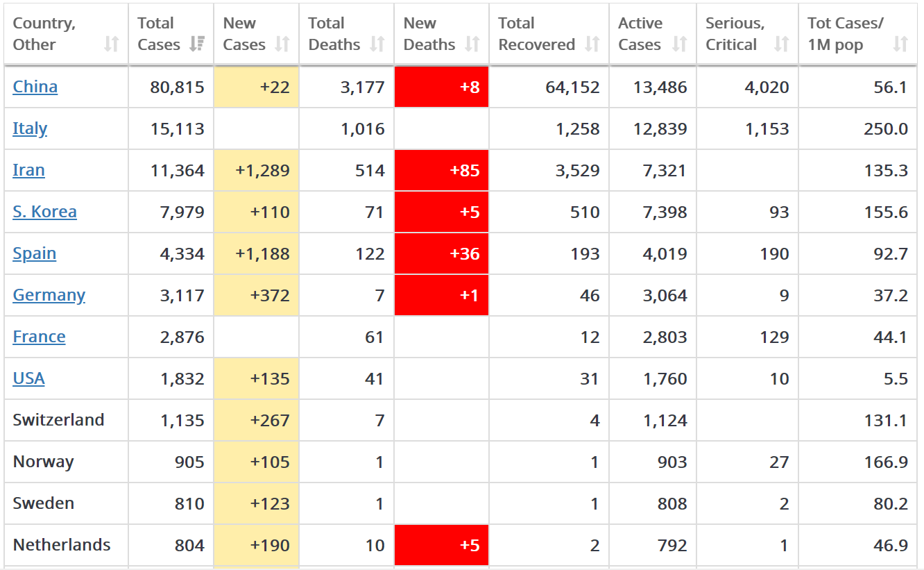The width and height of the screenshot is (924, 570).
Task: Click Italy's cases per million value 250.0
Action: click(x=886, y=128)
